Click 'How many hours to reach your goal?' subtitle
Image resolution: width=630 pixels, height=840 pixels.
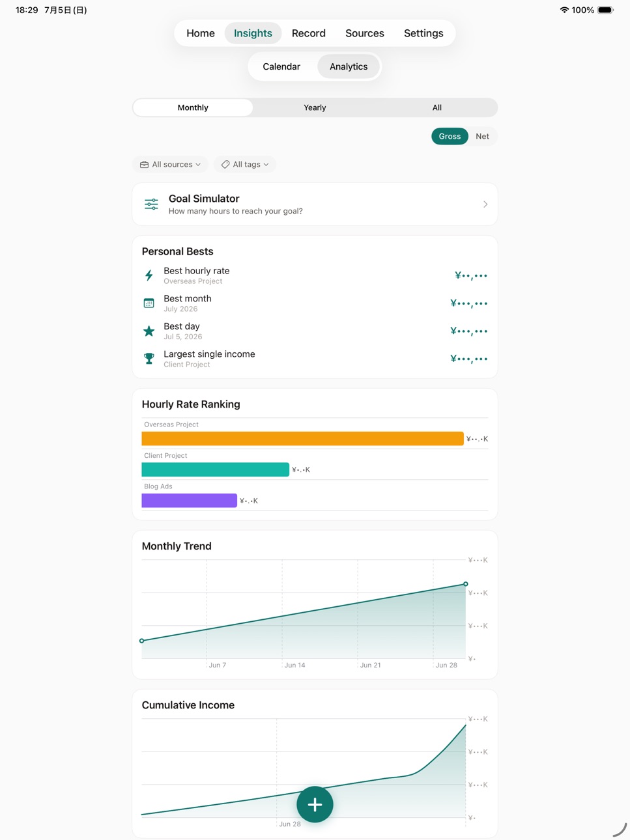235,211
